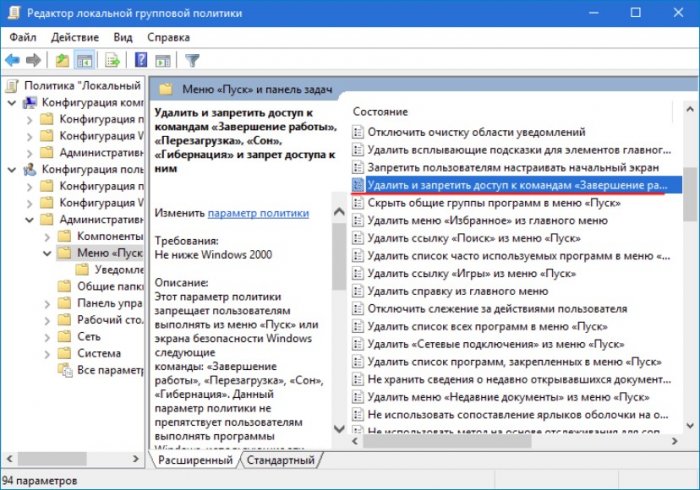Click the policy list horizontal scrollbar right arrow

coord(675,441)
